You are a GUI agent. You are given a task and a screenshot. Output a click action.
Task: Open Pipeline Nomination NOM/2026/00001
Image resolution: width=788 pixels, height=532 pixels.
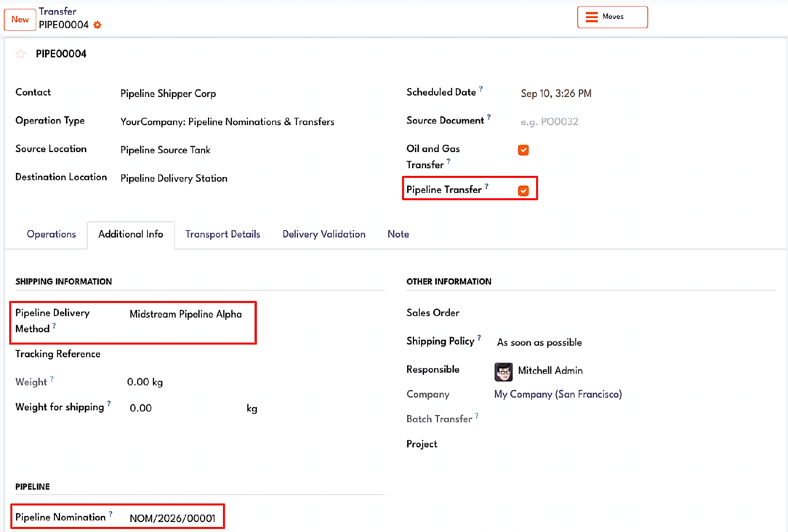coord(173,519)
